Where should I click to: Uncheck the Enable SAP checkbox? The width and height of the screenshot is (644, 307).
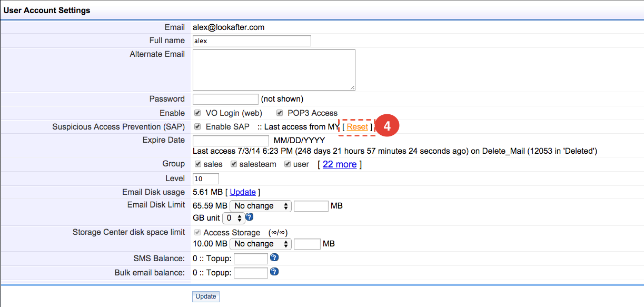[x=197, y=126]
